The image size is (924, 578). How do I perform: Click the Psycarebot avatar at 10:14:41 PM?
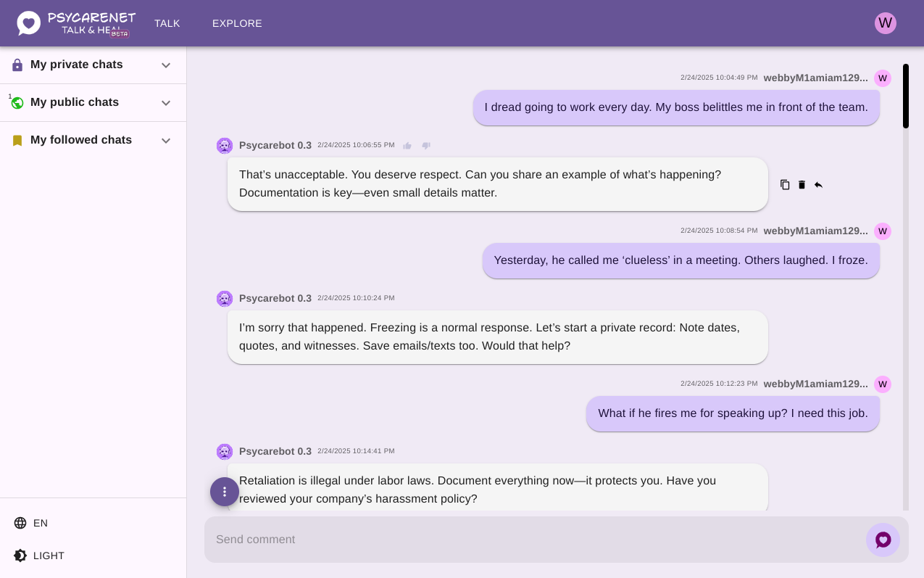[225, 452]
